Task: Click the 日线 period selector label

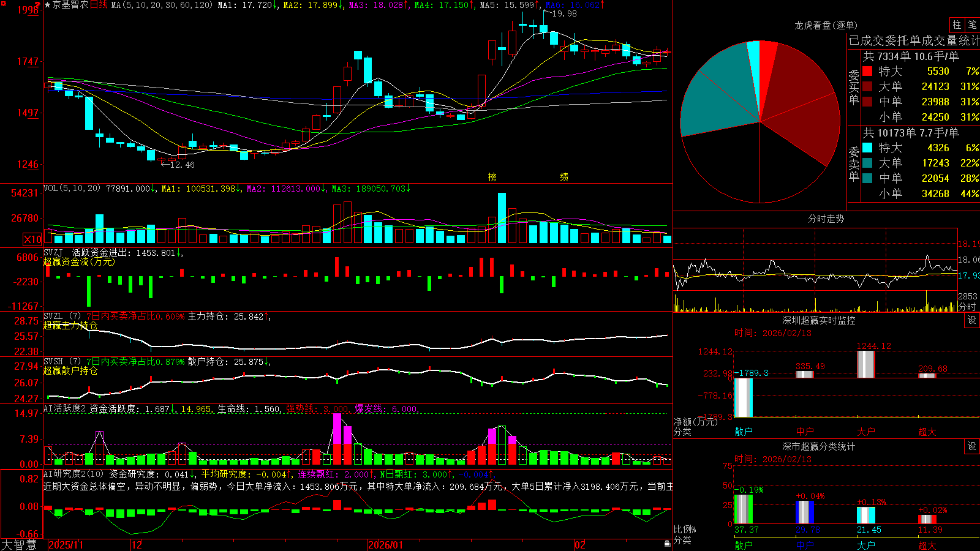Action: click(99, 5)
